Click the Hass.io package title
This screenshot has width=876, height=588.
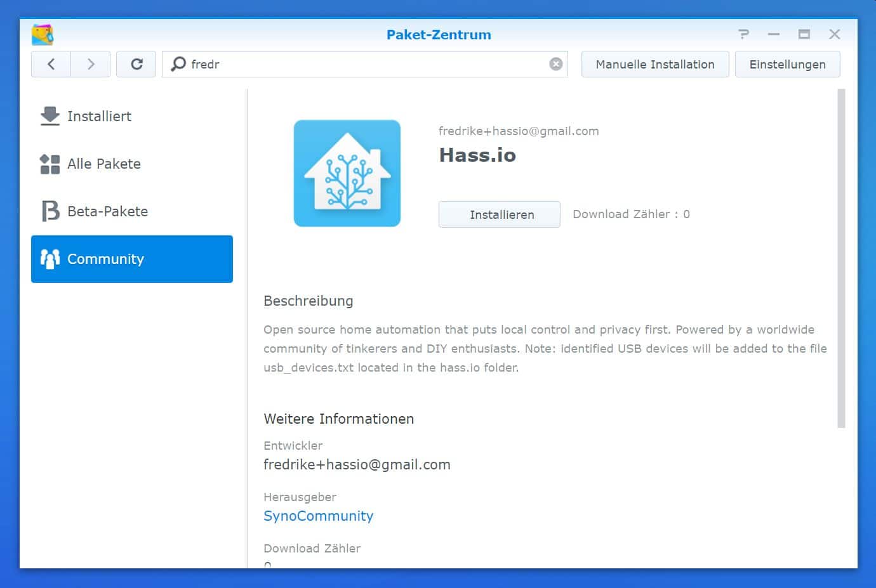pyautogui.click(x=477, y=155)
